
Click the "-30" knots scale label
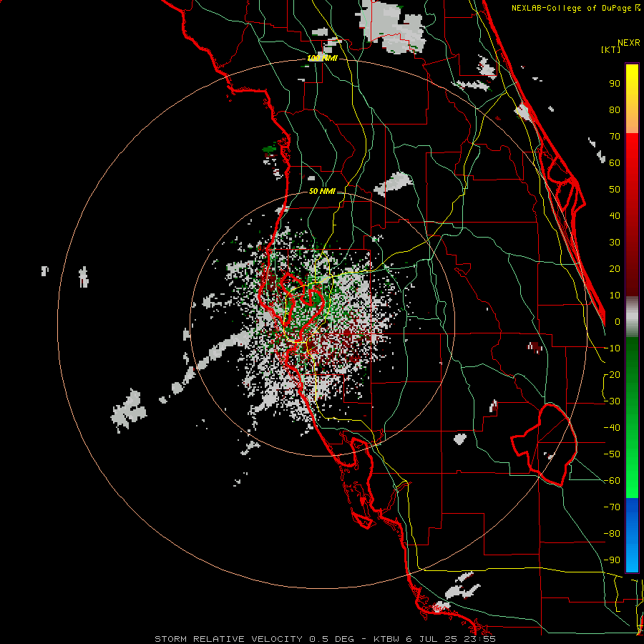tap(612, 401)
